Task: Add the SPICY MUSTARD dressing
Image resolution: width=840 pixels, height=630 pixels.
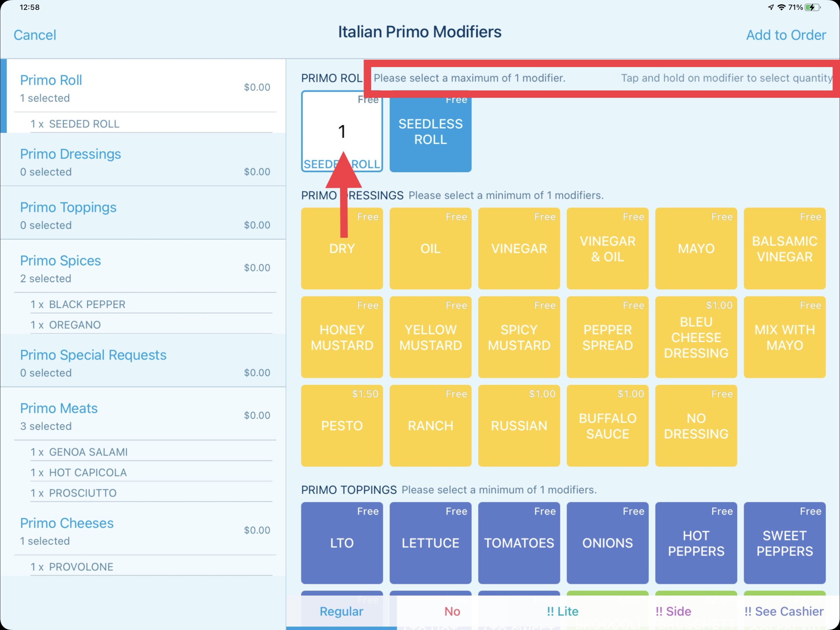Action: pyautogui.click(x=519, y=337)
